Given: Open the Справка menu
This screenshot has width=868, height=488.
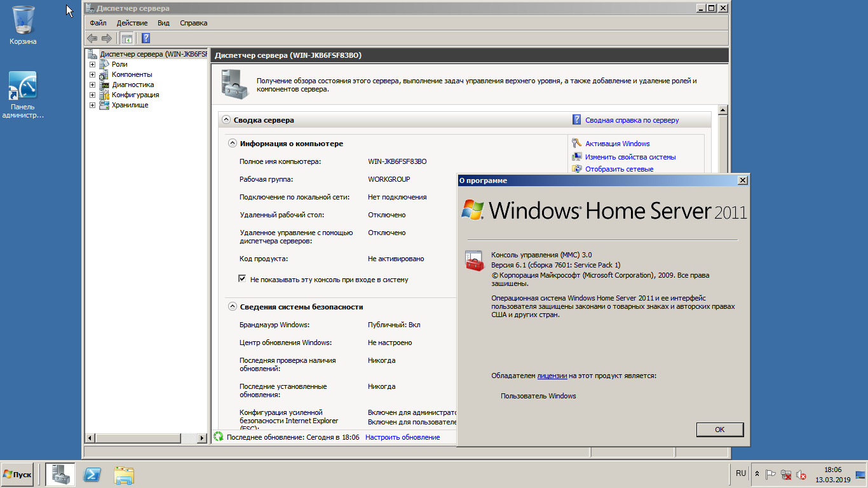Looking at the screenshot, I should [x=194, y=23].
